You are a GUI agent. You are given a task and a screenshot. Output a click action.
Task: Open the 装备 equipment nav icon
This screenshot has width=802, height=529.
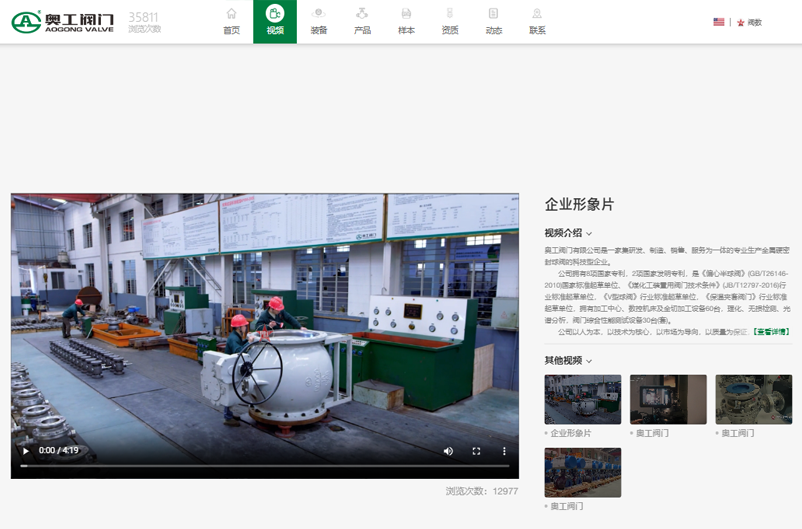(x=319, y=21)
